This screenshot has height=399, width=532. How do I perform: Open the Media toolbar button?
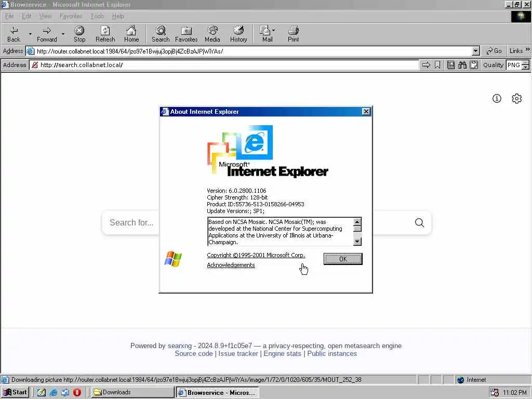(212, 34)
